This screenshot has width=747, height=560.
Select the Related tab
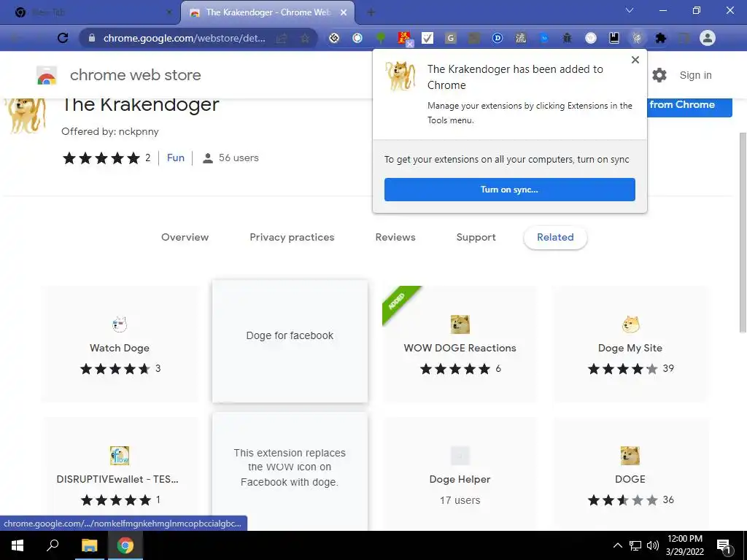pyautogui.click(x=555, y=237)
